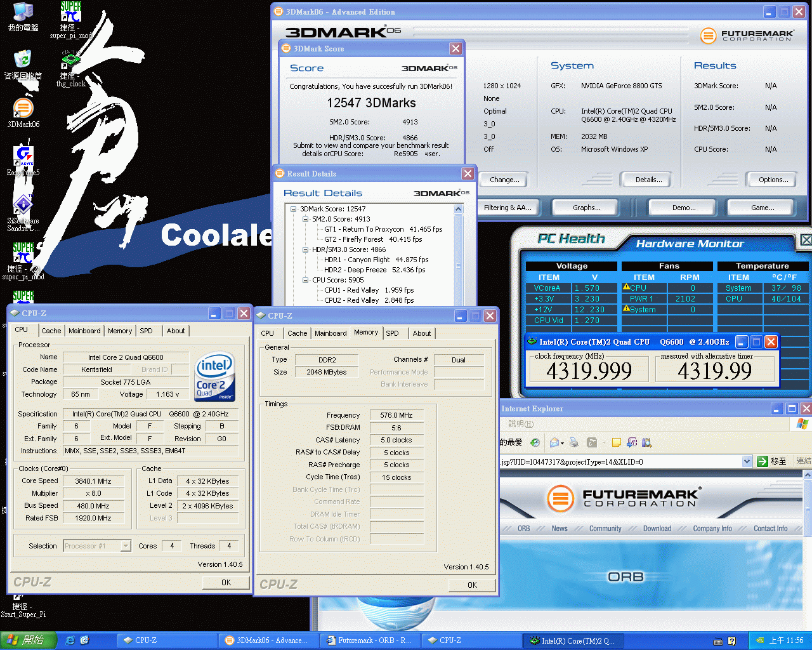This screenshot has height=650, width=812.
Task: Click scroll up arrow in Result Details
Action: point(459,209)
